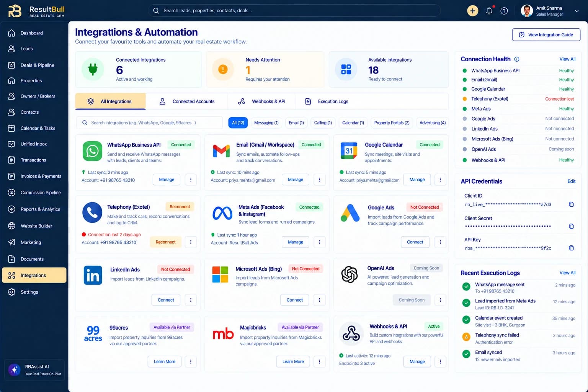Click the Calendar & Tasks icon

click(x=11, y=128)
